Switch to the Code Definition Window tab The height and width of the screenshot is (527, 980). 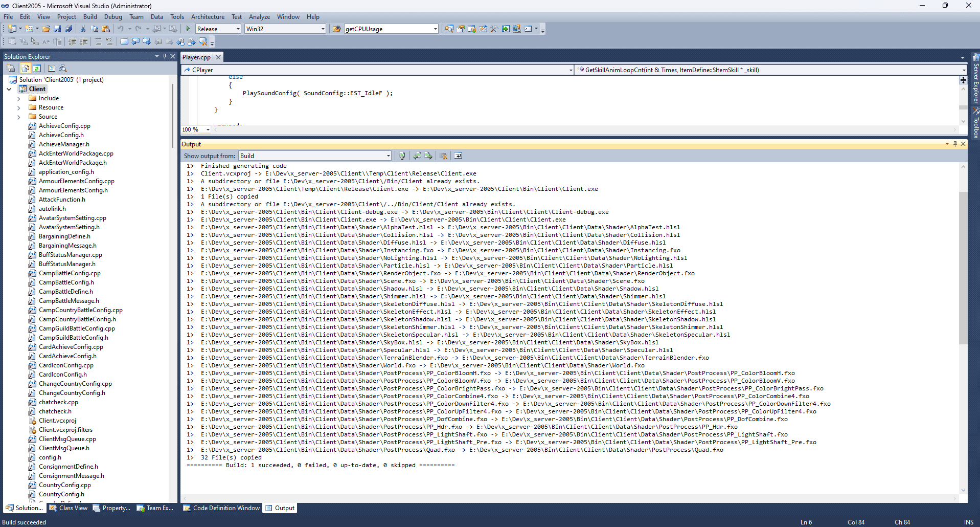tap(221, 508)
